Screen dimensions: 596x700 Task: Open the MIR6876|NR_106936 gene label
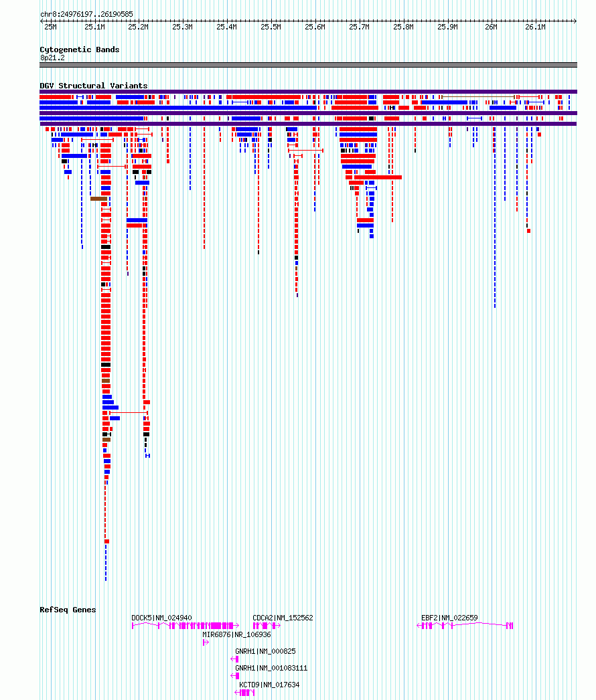pos(236,634)
